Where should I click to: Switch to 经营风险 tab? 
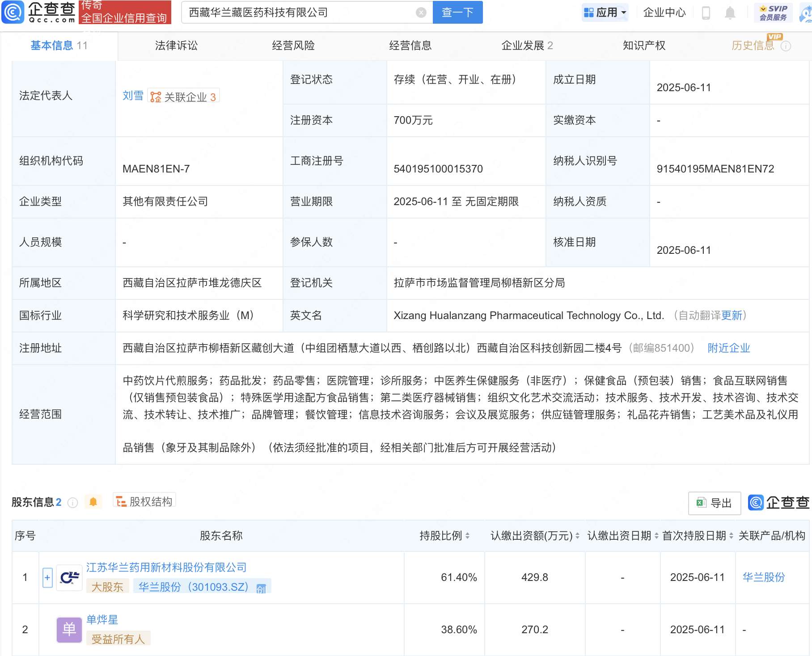pos(293,46)
